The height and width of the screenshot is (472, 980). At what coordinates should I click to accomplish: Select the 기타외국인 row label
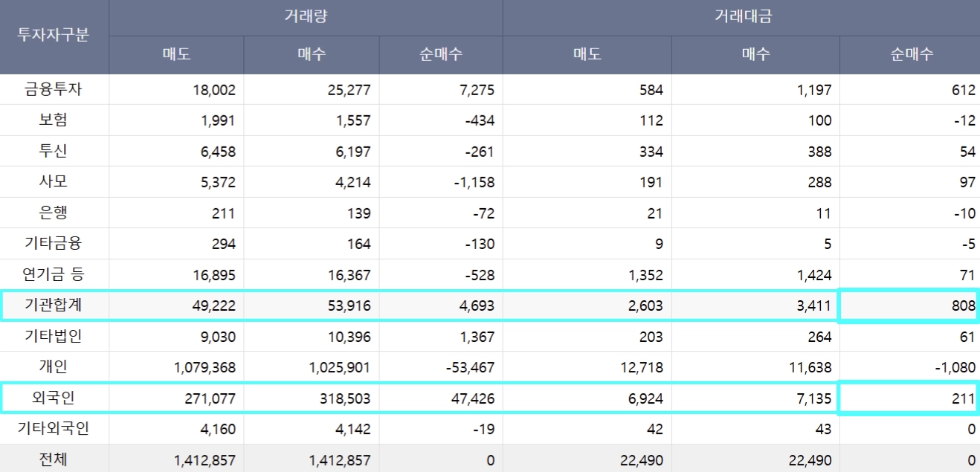pyautogui.click(x=54, y=429)
